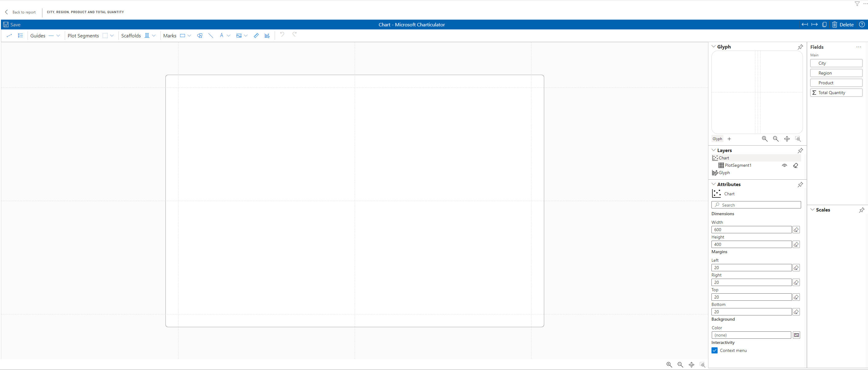Screen dimensions: 868x370
Task: Select the Link tool in toolbar
Action: [9, 35]
